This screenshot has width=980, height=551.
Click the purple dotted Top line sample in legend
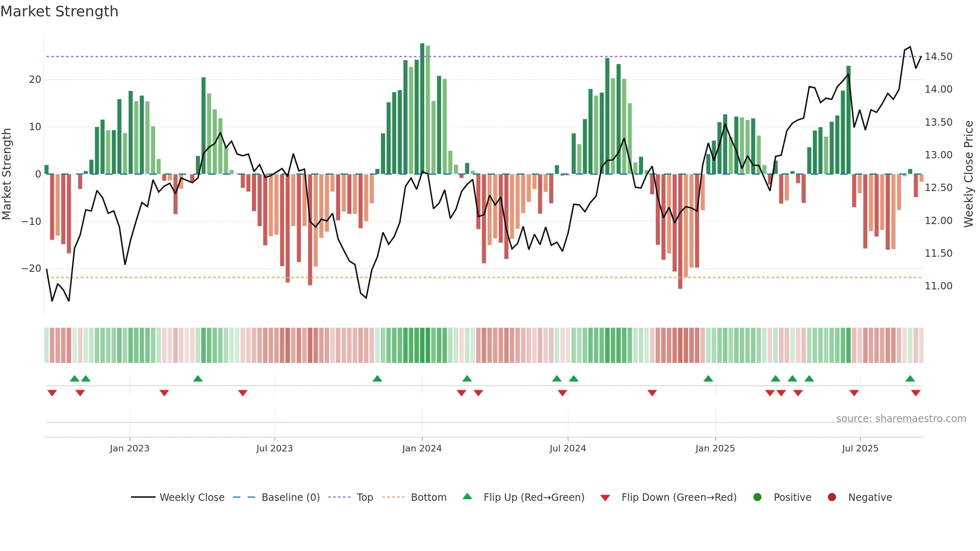(x=339, y=497)
